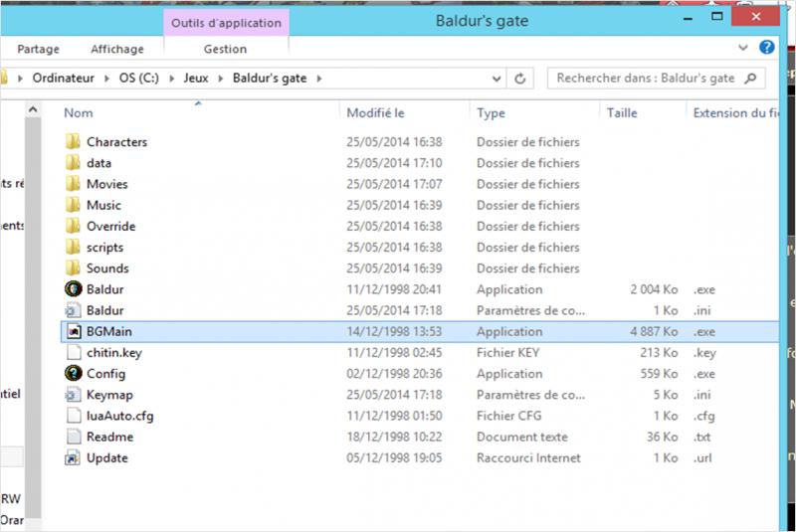Refresh the folder with the reload icon
Screen dimensions: 796x532
point(519,79)
